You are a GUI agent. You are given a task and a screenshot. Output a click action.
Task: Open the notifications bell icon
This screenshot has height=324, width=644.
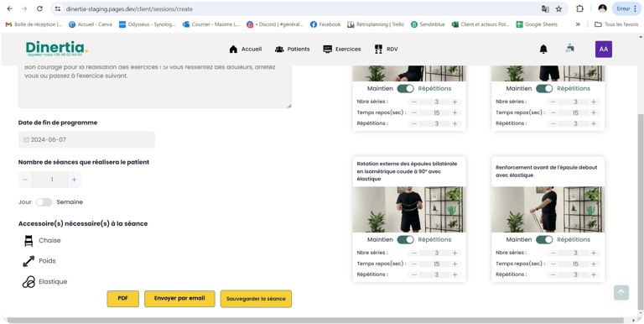pyautogui.click(x=543, y=50)
